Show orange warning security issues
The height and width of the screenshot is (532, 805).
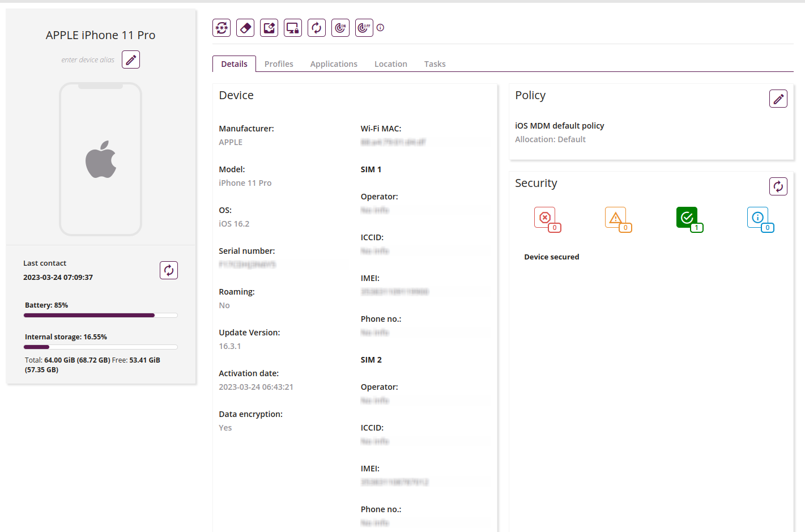pyautogui.click(x=618, y=219)
